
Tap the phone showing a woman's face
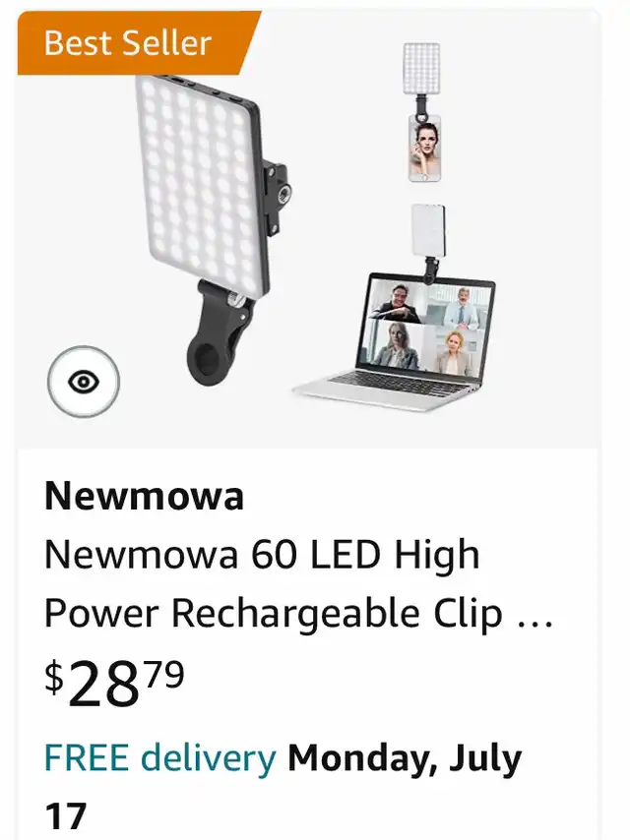tap(424, 149)
